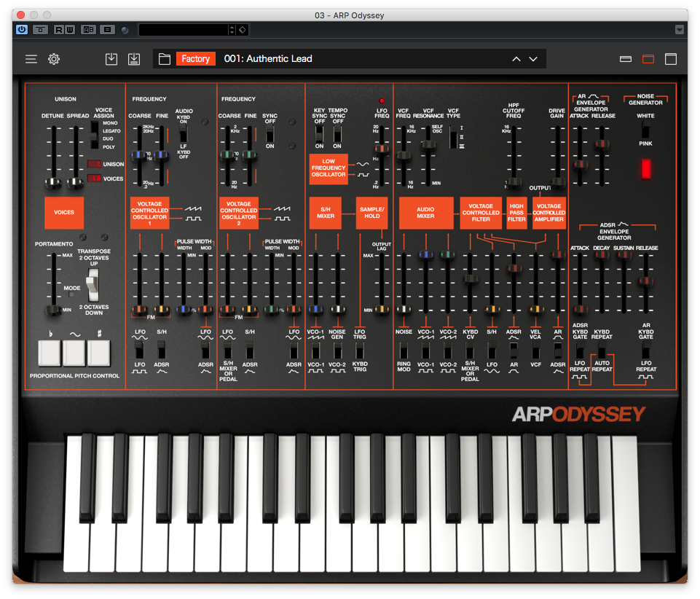Click the host toolbar icon right of A/B button

pos(107,29)
